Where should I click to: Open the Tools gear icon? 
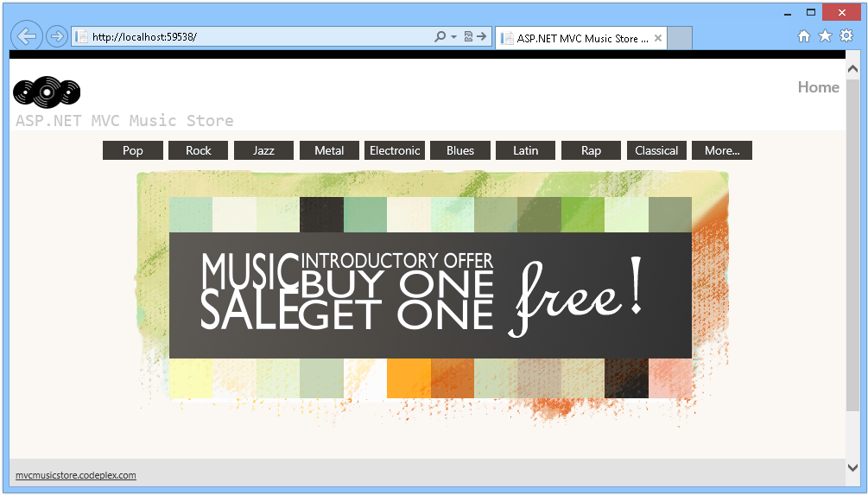pyautogui.click(x=846, y=36)
